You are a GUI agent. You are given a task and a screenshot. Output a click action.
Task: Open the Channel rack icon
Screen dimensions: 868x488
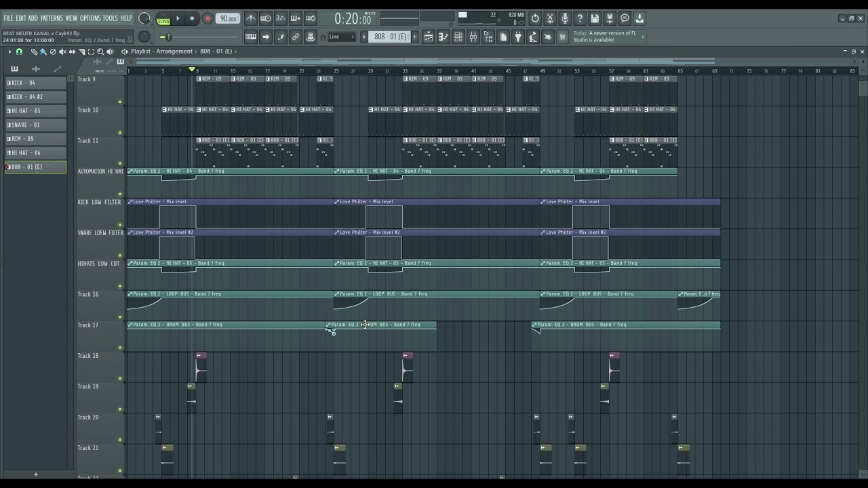pos(458,37)
